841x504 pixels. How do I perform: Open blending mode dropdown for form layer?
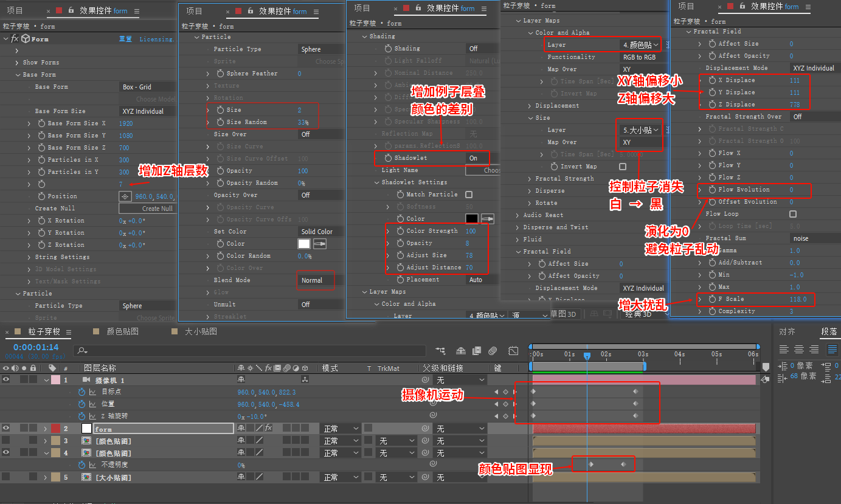(x=341, y=429)
